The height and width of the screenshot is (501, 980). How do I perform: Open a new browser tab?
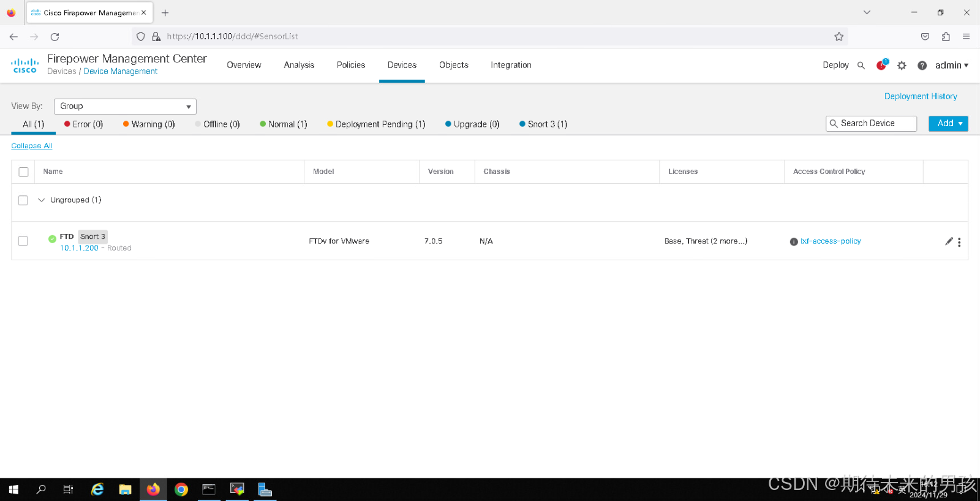[165, 13]
